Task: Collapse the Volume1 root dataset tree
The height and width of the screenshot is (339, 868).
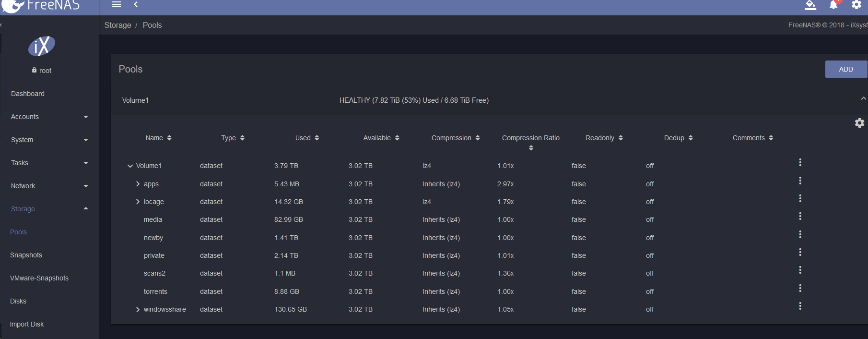Action: click(130, 166)
